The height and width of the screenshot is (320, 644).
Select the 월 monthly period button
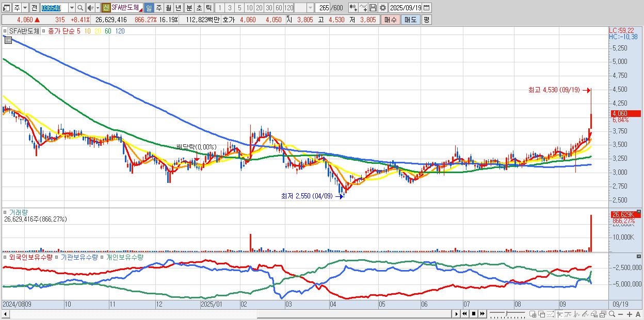click(168, 8)
